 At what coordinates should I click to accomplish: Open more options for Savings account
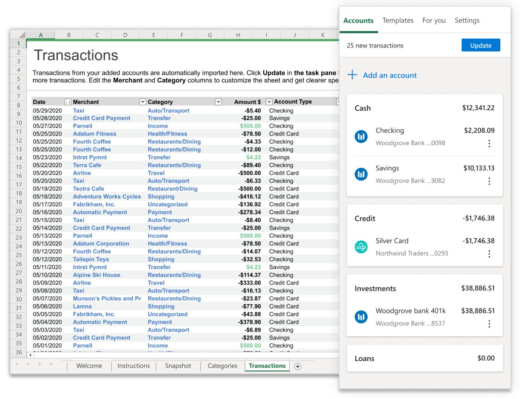pyautogui.click(x=489, y=181)
